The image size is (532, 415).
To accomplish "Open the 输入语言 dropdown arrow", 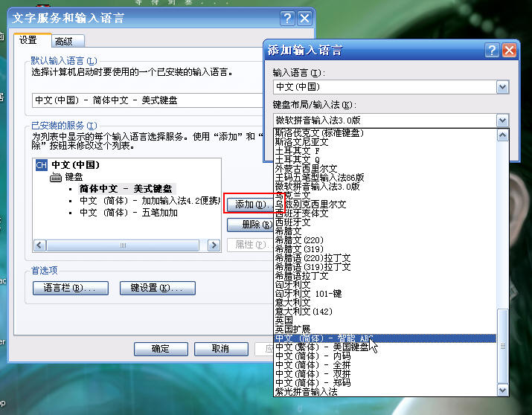I will click(x=502, y=87).
